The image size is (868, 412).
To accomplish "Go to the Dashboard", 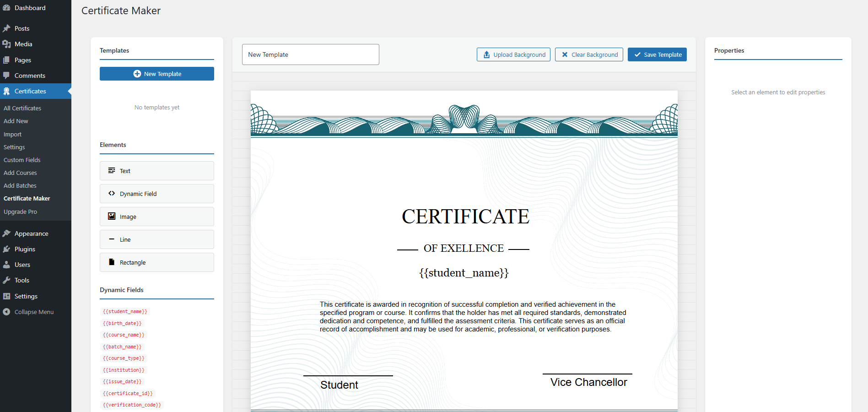I will pos(29,8).
